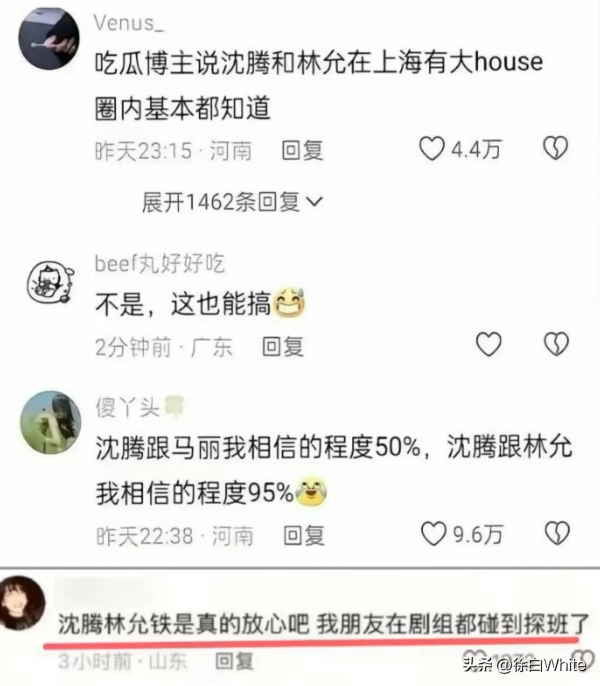Open Venus_ profile avatar
This screenshot has width=600, height=686.
(49, 38)
